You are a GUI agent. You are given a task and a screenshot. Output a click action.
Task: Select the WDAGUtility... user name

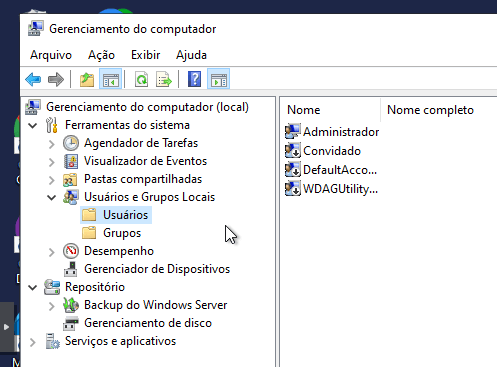340,189
